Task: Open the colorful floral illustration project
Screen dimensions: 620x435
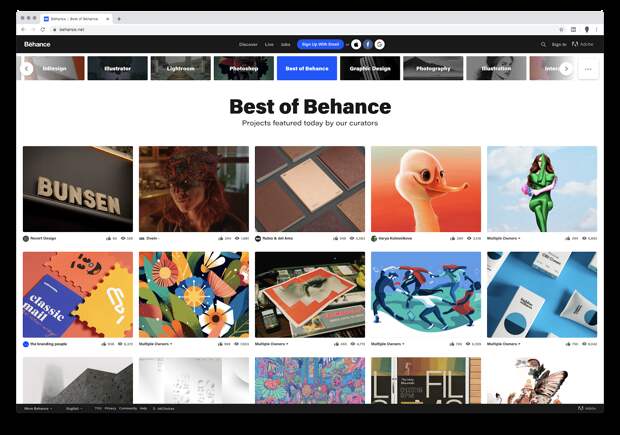Action: (194, 295)
